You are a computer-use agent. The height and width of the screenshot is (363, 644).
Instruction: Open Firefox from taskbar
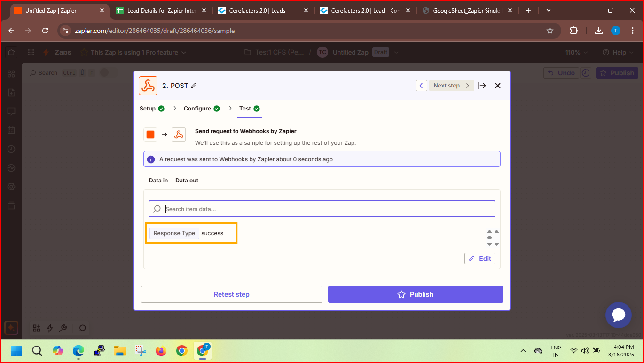click(x=161, y=351)
